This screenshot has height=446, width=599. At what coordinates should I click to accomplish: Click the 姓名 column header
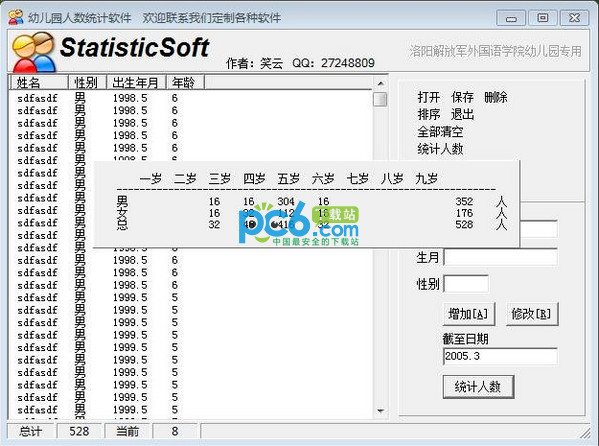pos(39,83)
